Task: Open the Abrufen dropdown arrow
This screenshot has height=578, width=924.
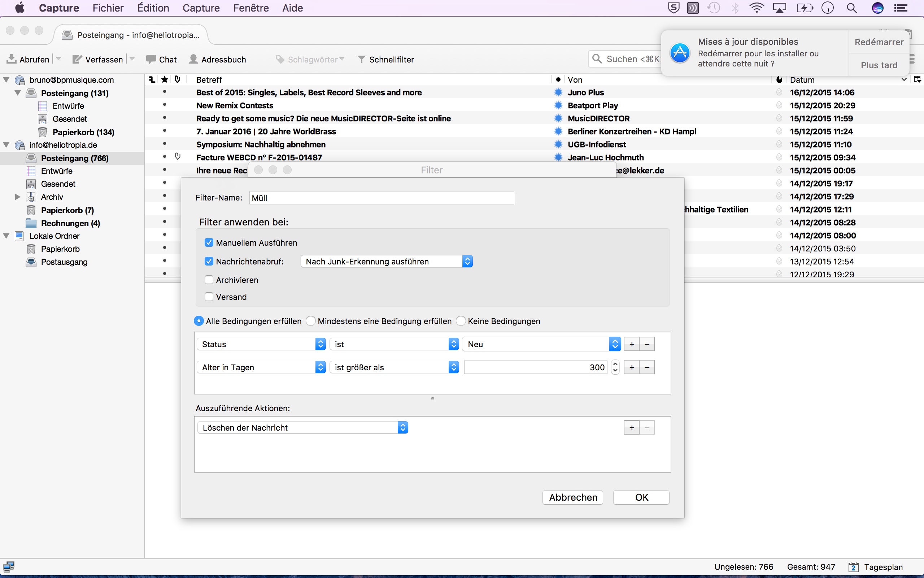Action: [58, 59]
